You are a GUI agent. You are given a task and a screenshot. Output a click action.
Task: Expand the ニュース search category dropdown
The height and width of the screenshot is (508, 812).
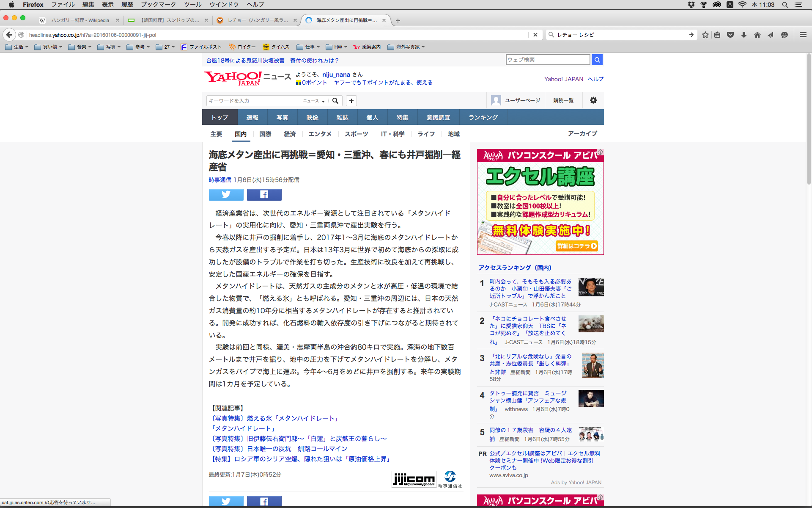314,101
